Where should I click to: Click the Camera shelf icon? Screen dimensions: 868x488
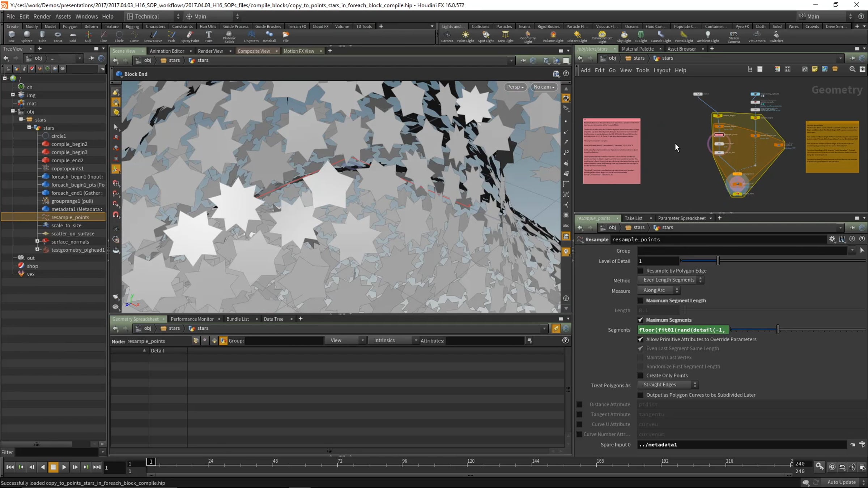click(447, 37)
